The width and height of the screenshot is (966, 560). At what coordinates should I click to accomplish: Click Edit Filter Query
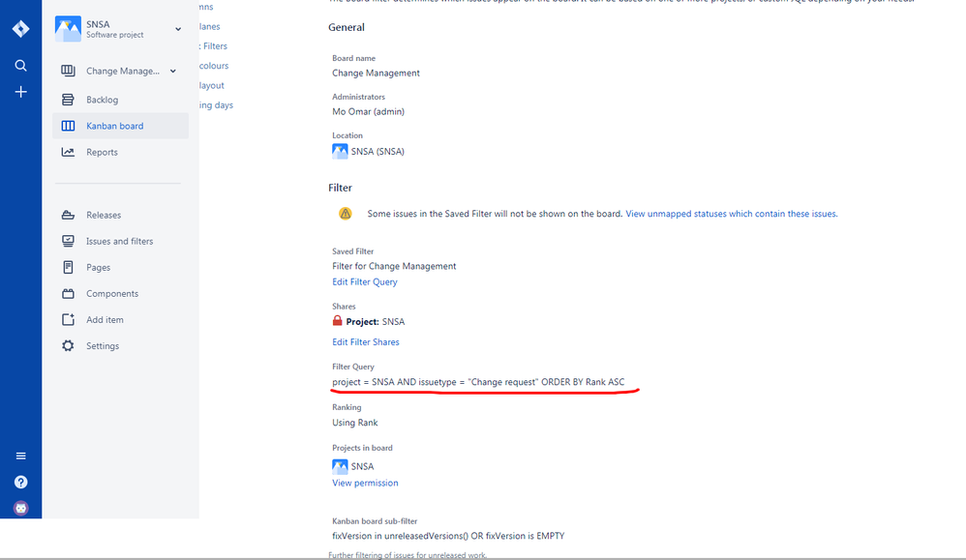(x=364, y=281)
